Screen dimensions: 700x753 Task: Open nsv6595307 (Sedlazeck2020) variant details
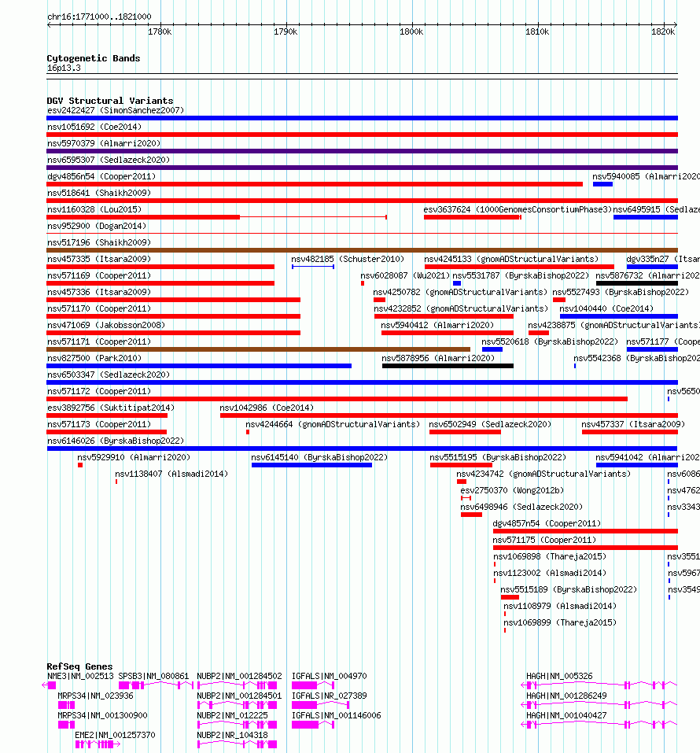(x=109, y=160)
